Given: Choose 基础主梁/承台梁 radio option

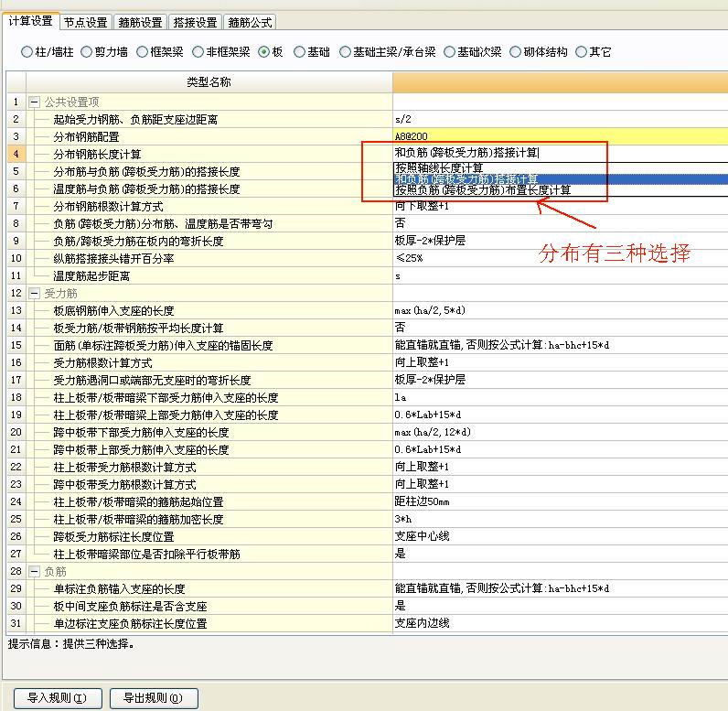Looking at the screenshot, I should tap(387, 52).
